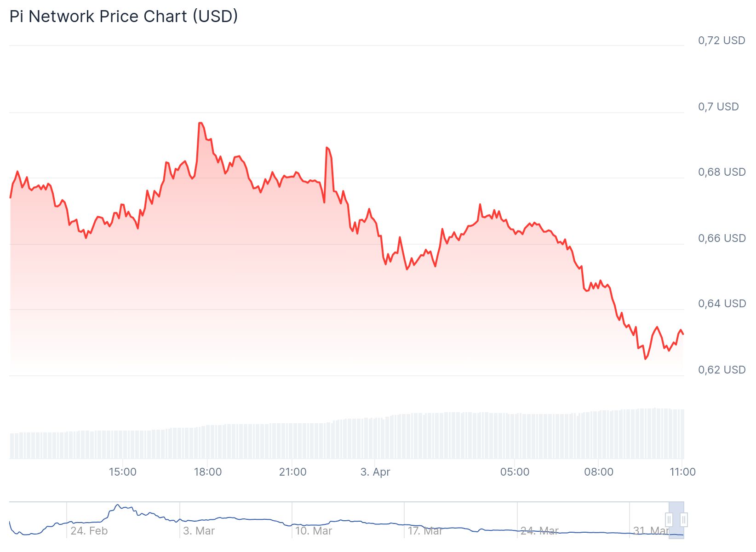The height and width of the screenshot is (552, 756).
Task: Click the 24. Feb label in the navigator
Action: coord(89,531)
